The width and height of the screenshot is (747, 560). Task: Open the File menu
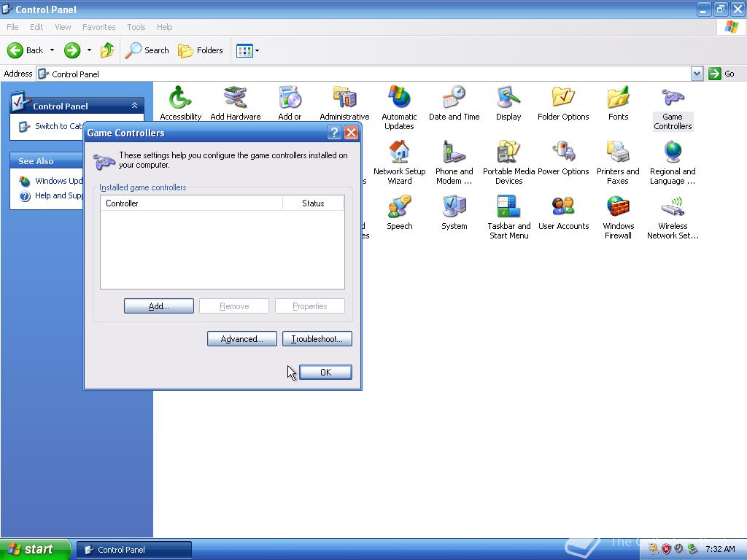coord(13,27)
